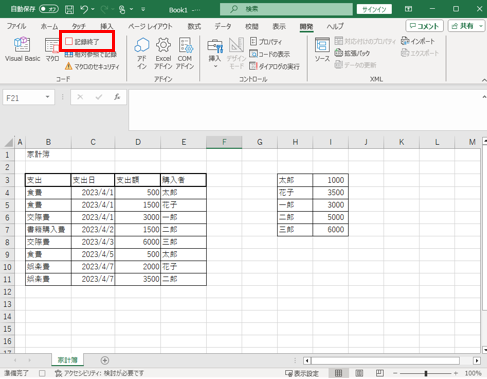Open Ribbon Display Options icon
The image size is (487, 379).
tap(408, 9)
